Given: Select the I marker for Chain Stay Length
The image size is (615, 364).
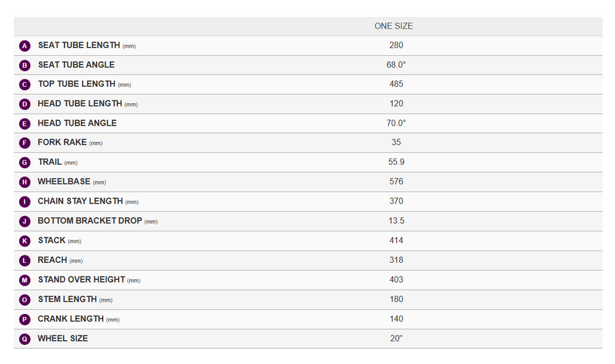Looking at the screenshot, I should [x=25, y=201].
